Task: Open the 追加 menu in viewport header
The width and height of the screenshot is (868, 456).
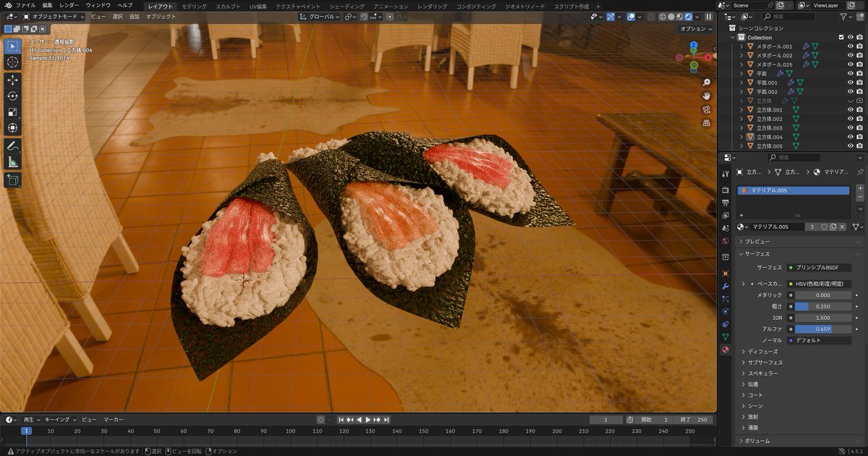Action: (x=135, y=16)
